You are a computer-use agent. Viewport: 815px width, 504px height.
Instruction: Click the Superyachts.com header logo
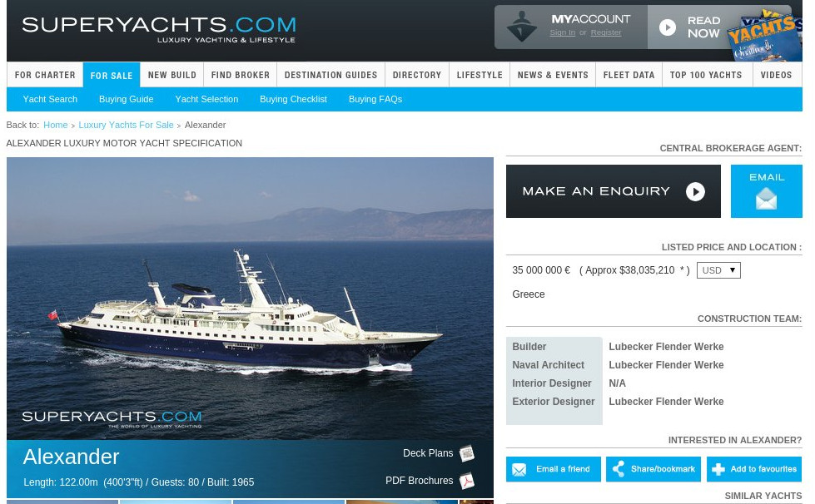(159, 29)
